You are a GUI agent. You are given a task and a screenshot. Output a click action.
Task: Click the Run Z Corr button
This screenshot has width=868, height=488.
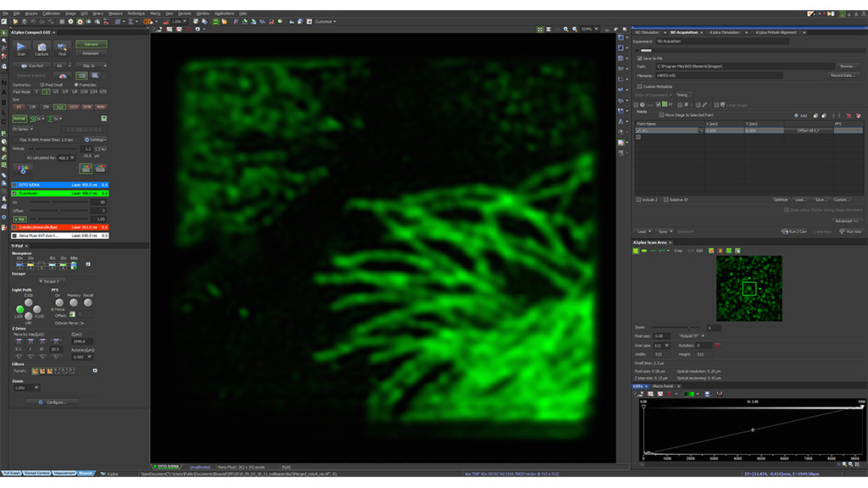pyautogui.click(x=793, y=231)
